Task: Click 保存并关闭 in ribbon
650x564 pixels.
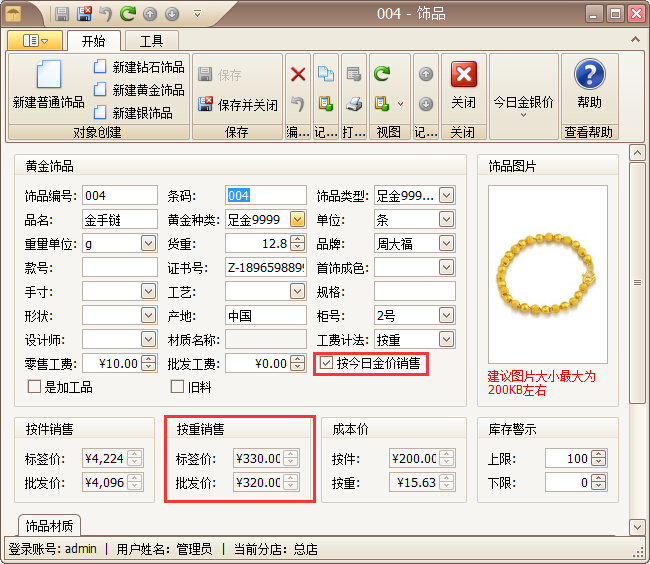Action: click(238, 105)
